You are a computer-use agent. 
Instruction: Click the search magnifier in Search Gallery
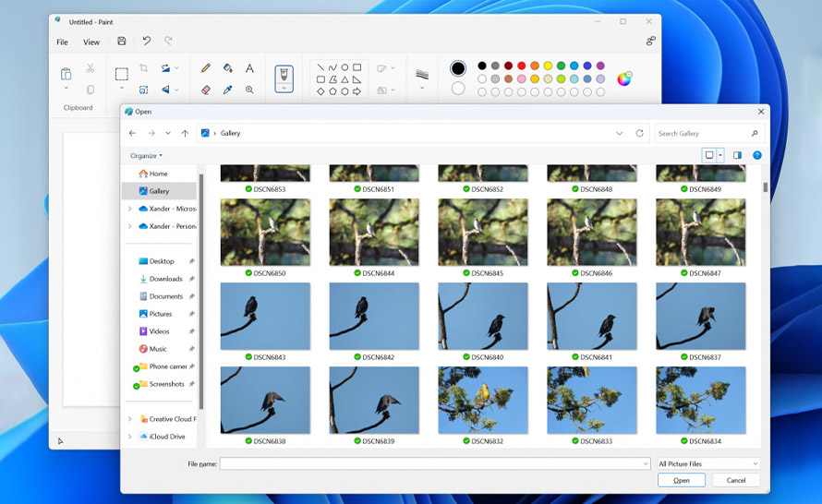[755, 133]
